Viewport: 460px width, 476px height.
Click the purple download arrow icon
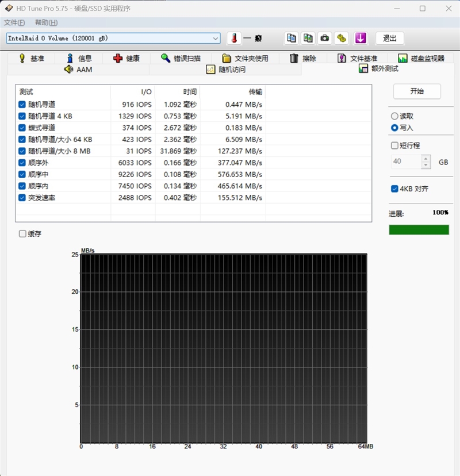pyautogui.click(x=361, y=39)
